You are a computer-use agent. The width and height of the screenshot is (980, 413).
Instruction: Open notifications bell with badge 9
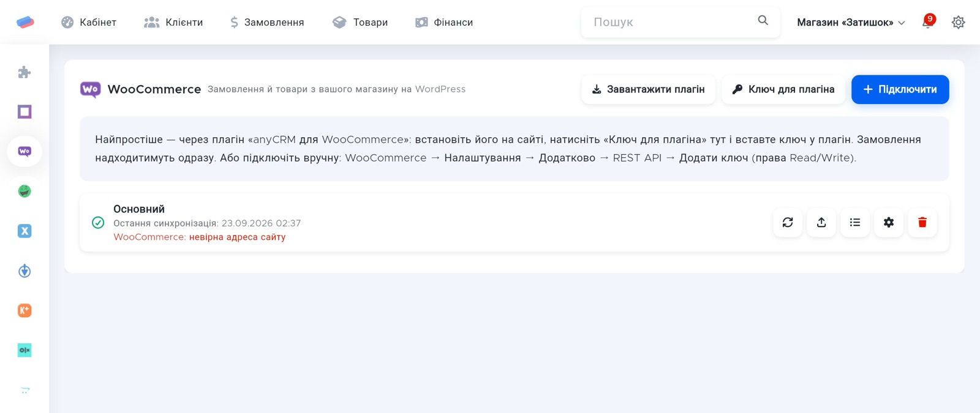[x=928, y=22]
